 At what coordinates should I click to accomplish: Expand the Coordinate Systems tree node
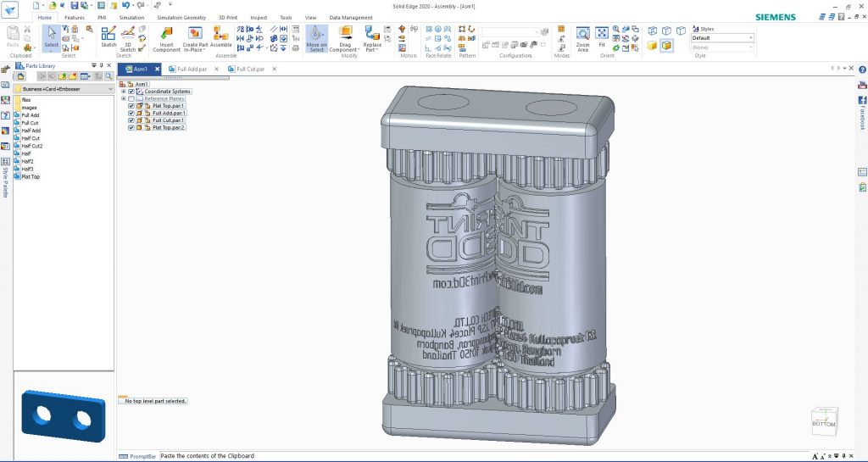[x=124, y=92]
